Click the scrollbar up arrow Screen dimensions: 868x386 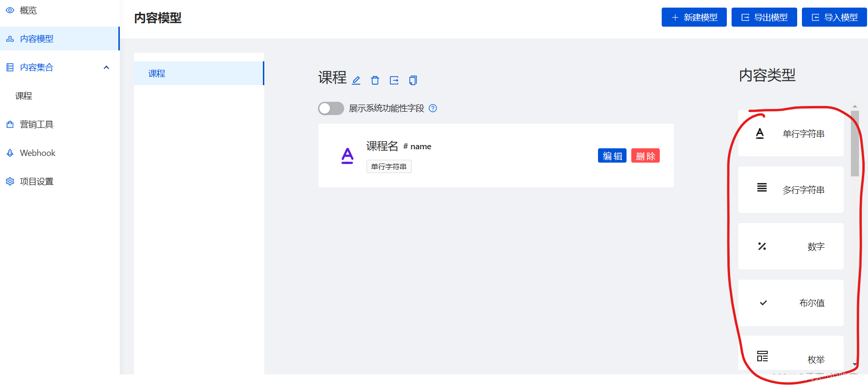pyautogui.click(x=855, y=107)
